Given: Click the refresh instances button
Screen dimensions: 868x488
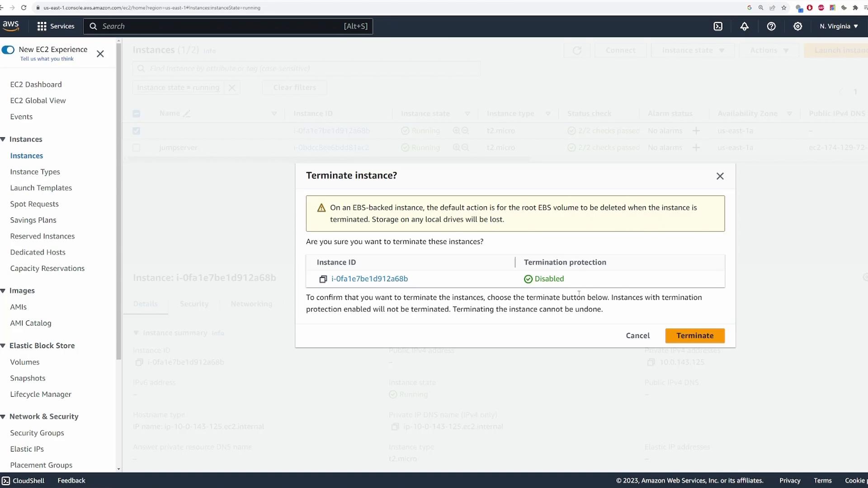Looking at the screenshot, I should (x=577, y=51).
